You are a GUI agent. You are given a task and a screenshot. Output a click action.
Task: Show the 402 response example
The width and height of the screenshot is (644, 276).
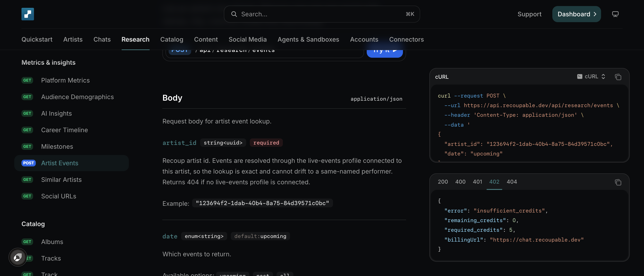point(494,182)
